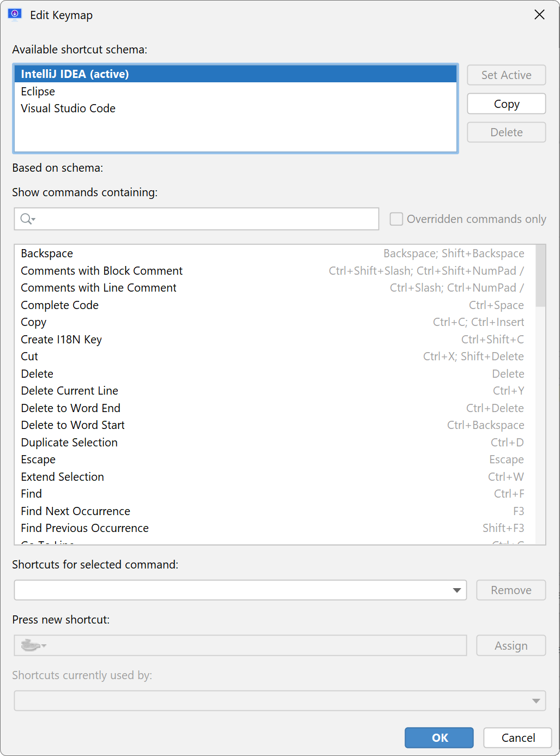Open Shortcuts for selected command dropdown
Image resolution: width=560 pixels, height=756 pixels.
(457, 590)
